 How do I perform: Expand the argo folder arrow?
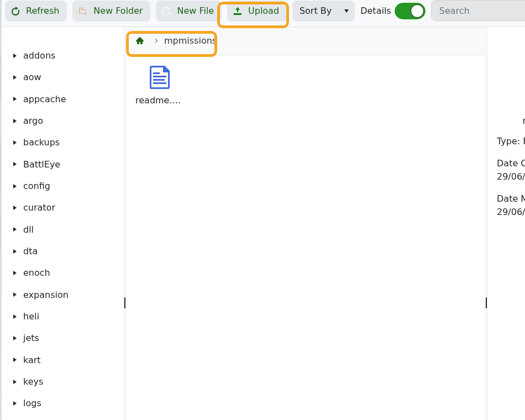(x=15, y=121)
